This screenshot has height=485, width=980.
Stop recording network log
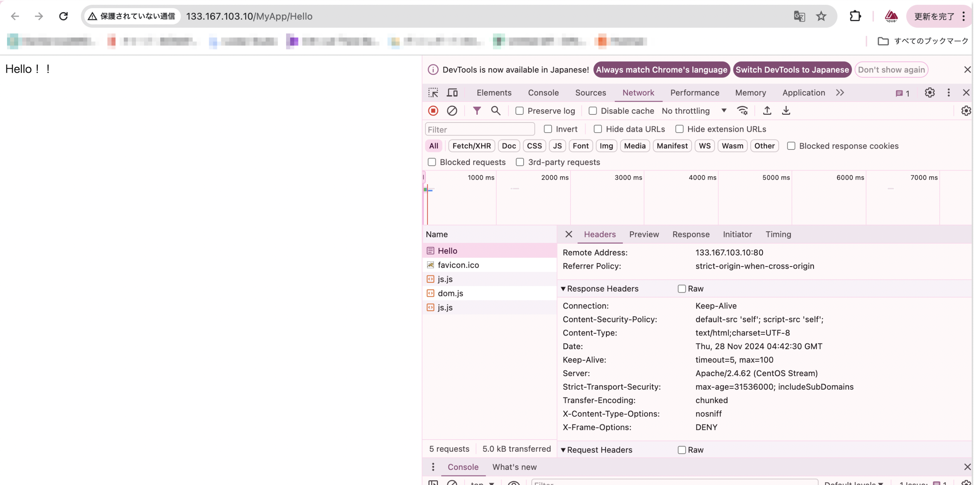pos(433,111)
